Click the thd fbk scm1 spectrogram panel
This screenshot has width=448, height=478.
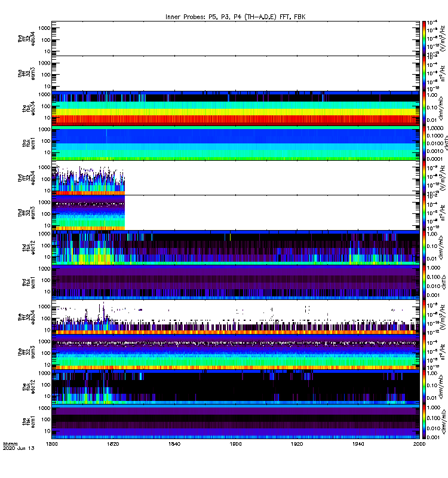235,282
